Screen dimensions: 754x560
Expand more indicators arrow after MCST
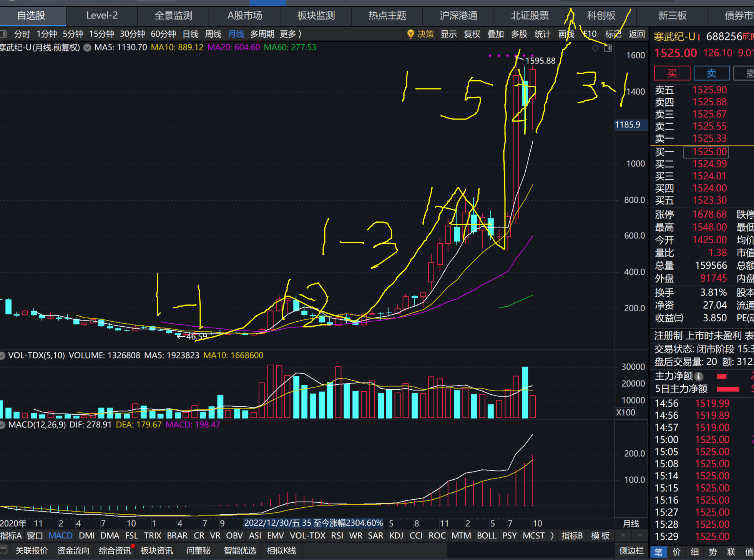coord(552,535)
